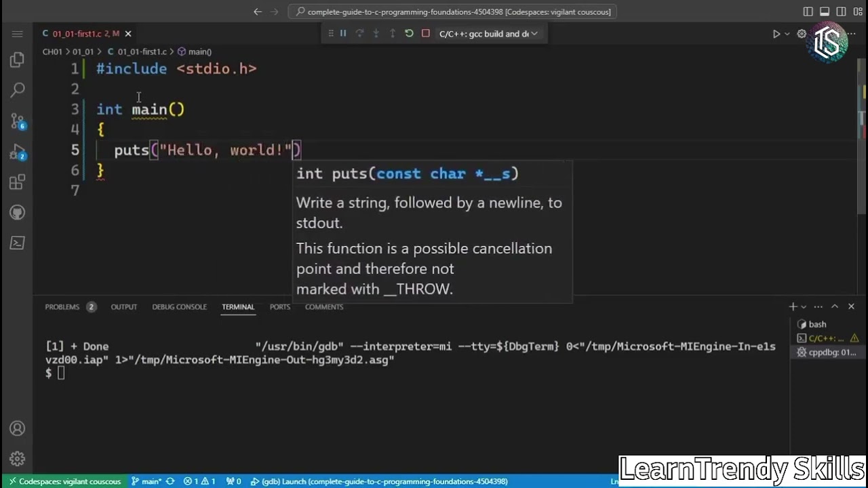Click the #include <stdio.h> line
Screen dimensions: 868x488
click(x=176, y=68)
